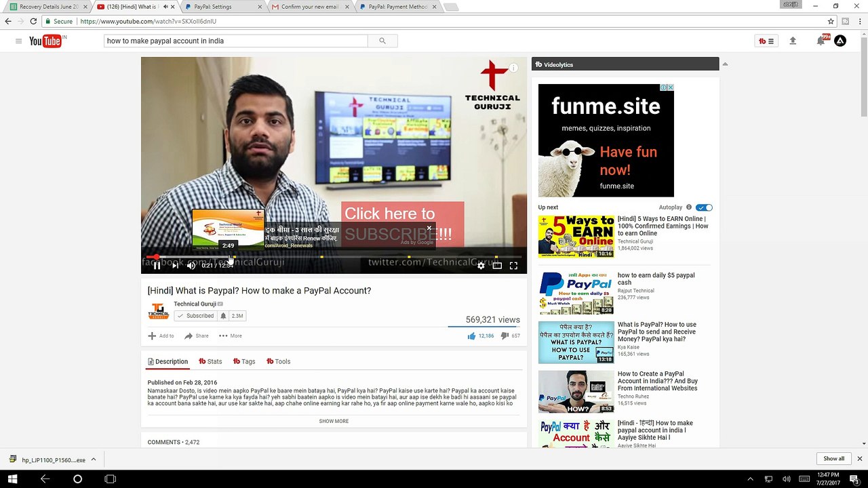Select the TubeBuddy Tags tab

tap(244, 361)
